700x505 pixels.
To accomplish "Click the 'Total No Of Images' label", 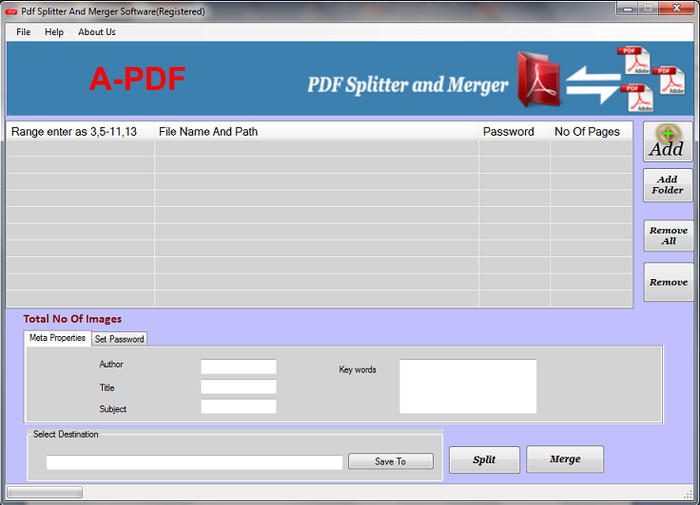I will coord(72,319).
